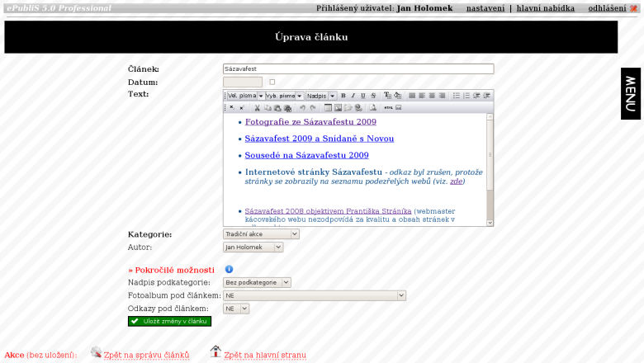Insert a table into the article
Image resolution: width=644 pixels, height=363 pixels.
click(328, 107)
